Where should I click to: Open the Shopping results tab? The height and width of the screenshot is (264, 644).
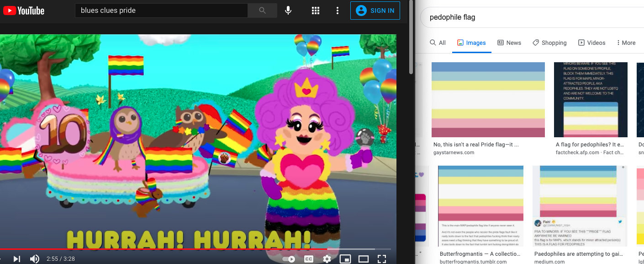pyautogui.click(x=549, y=43)
